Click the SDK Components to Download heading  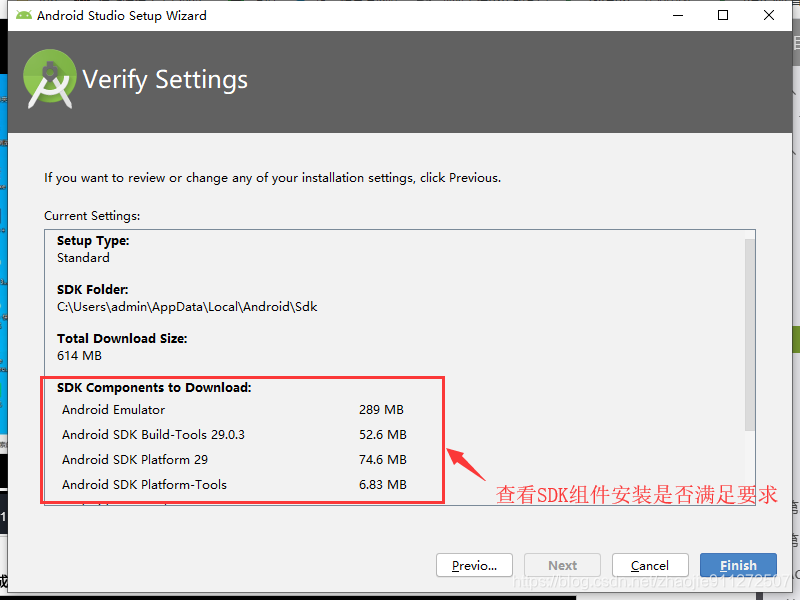point(154,388)
